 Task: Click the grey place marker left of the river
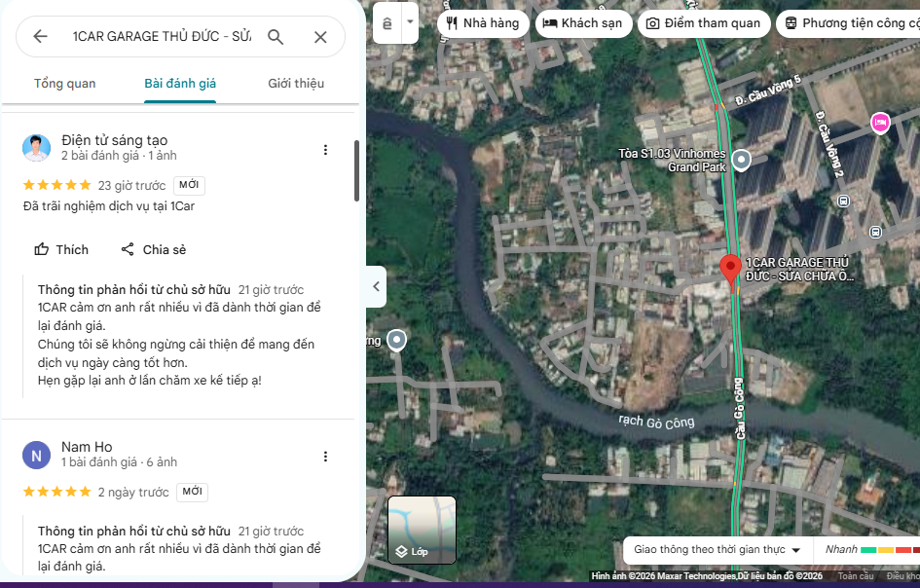tap(397, 341)
